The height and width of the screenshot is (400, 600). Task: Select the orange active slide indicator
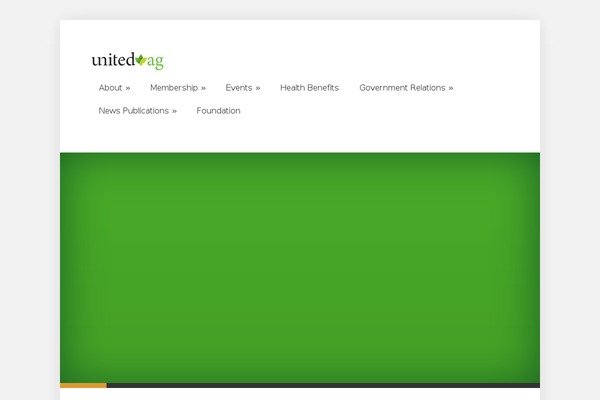pos(83,385)
